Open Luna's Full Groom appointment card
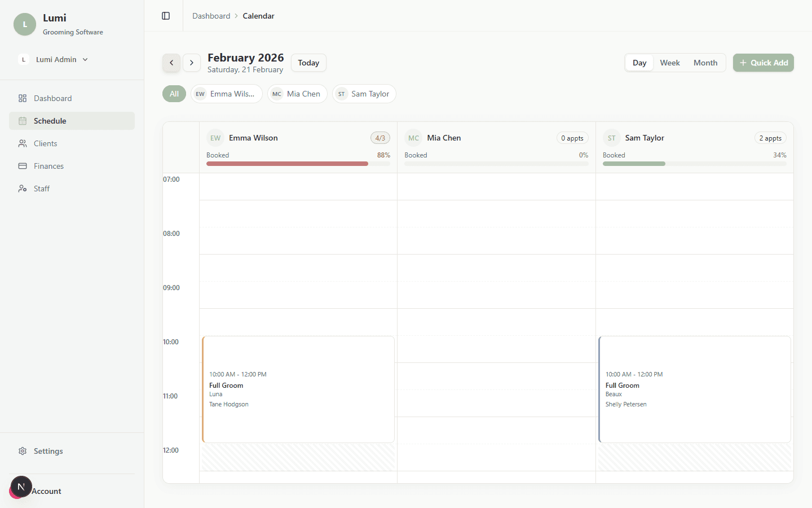This screenshot has height=508, width=812. point(298,389)
